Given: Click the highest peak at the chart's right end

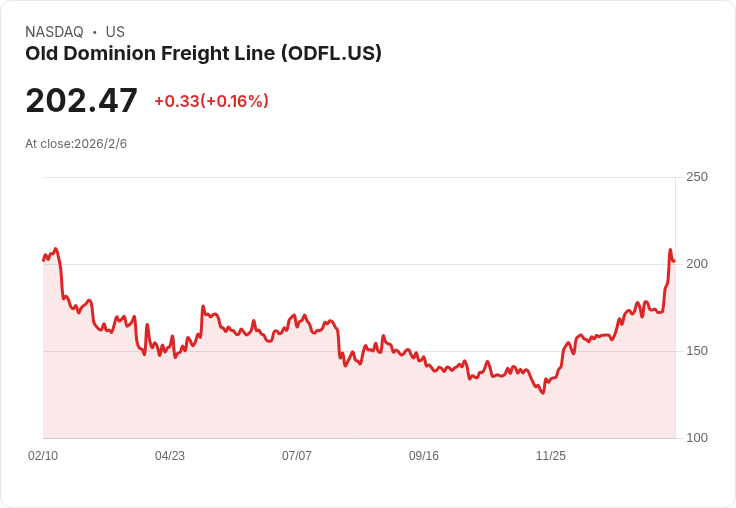Looking at the screenshot, I should (670, 250).
